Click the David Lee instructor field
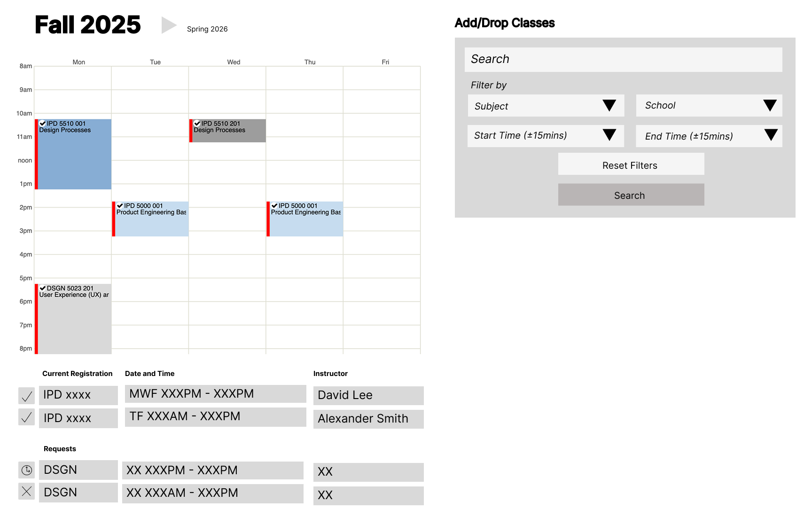The image size is (812, 525). (x=368, y=395)
